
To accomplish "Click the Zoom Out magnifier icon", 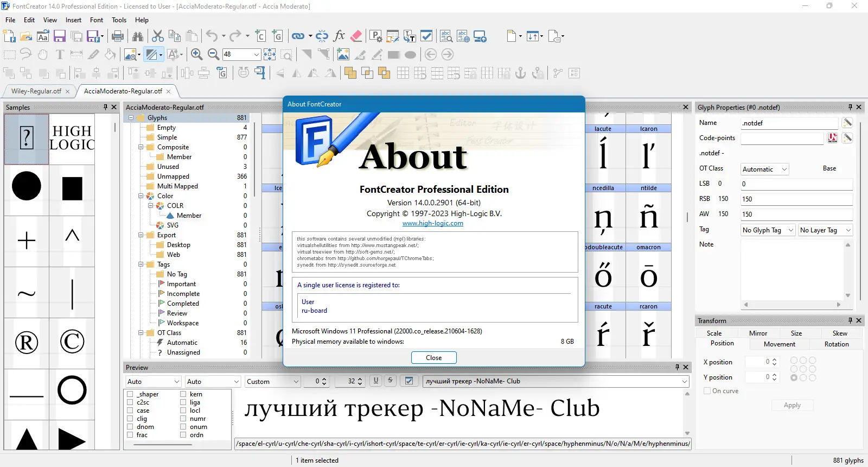I will [x=214, y=54].
